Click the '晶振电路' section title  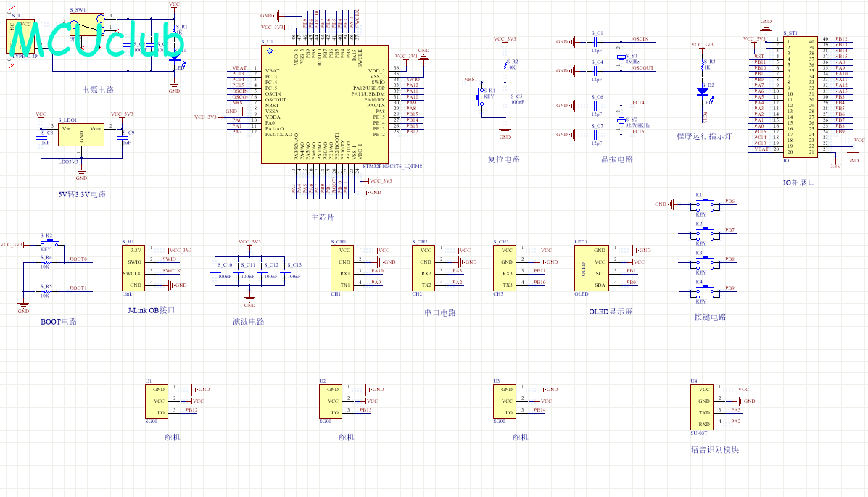(x=616, y=159)
